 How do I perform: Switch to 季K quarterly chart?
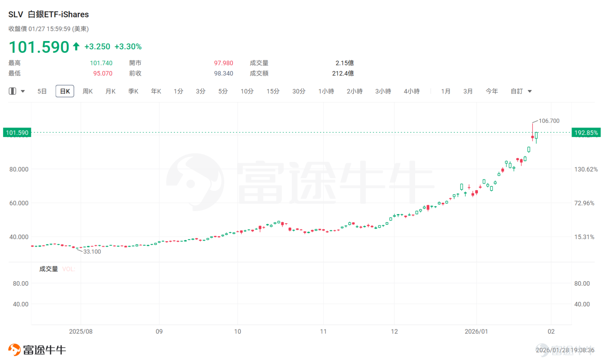pyautogui.click(x=133, y=91)
